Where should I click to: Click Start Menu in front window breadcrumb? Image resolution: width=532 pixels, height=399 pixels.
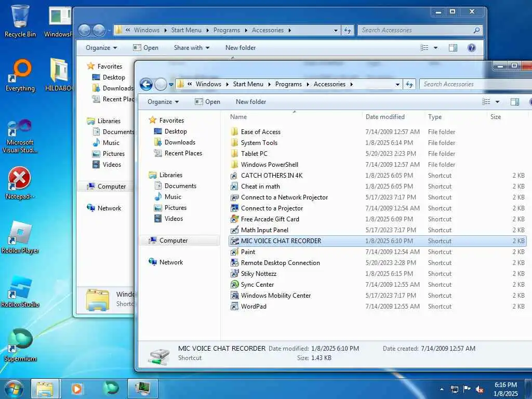tap(248, 84)
